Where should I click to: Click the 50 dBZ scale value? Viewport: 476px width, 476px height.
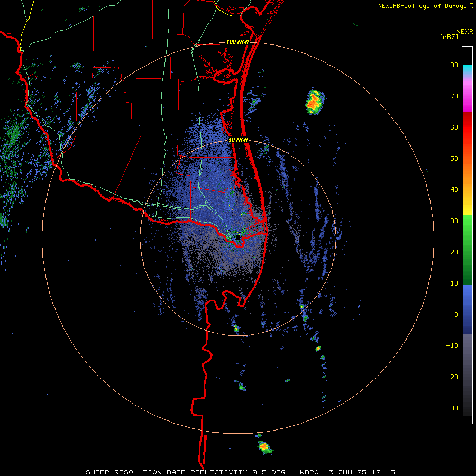(x=454, y=159)
